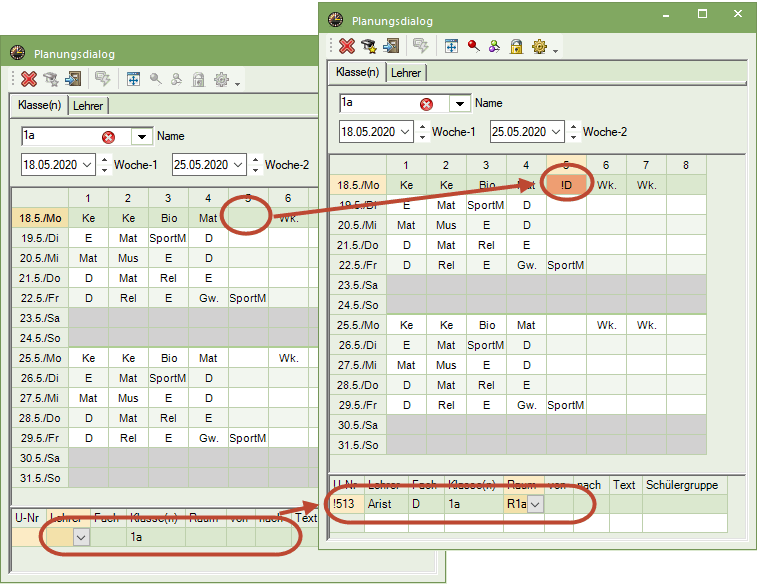Click the red X delete icon in the front window
The width and height of the screenshot is (757, 585).
(x=347, y=46)
